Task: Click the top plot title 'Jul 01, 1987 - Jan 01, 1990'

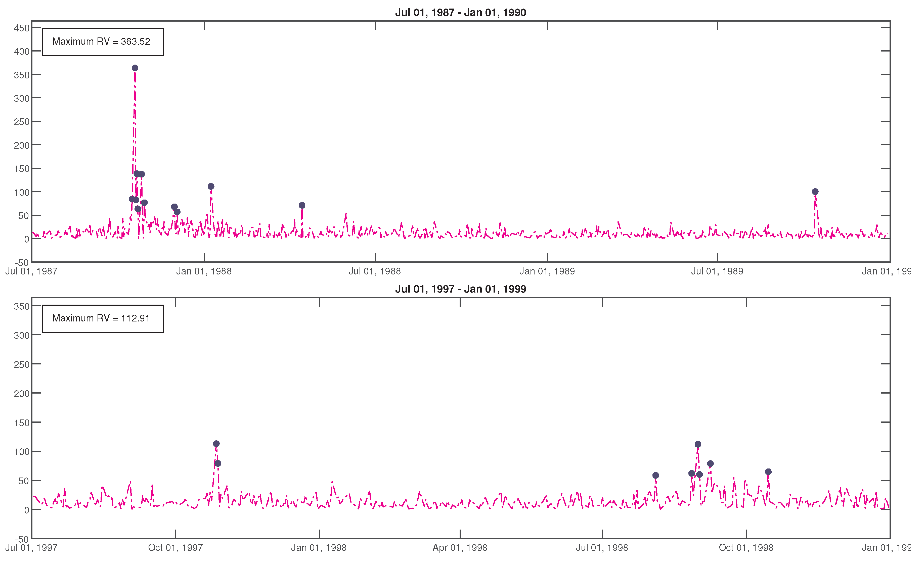Action: [x=461, y=13]
